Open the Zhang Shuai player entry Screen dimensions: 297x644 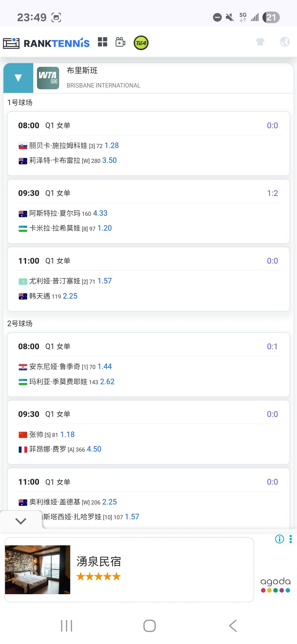36,435
